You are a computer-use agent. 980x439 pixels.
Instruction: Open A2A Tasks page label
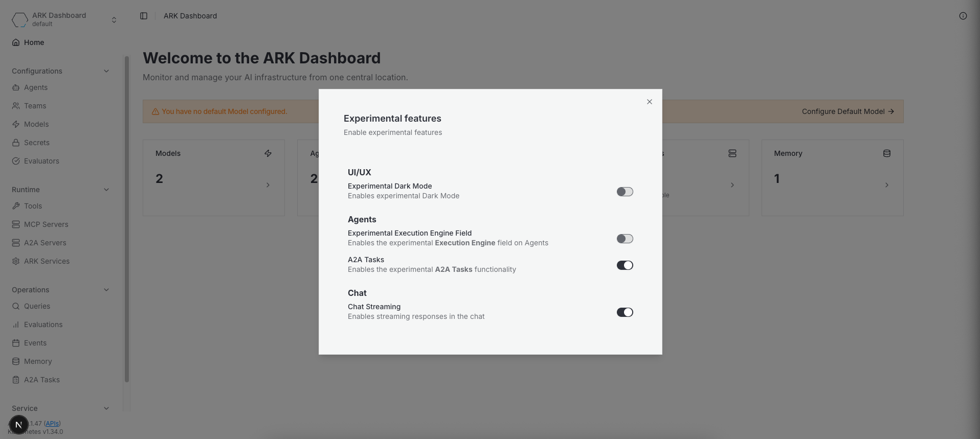[42, 380]
